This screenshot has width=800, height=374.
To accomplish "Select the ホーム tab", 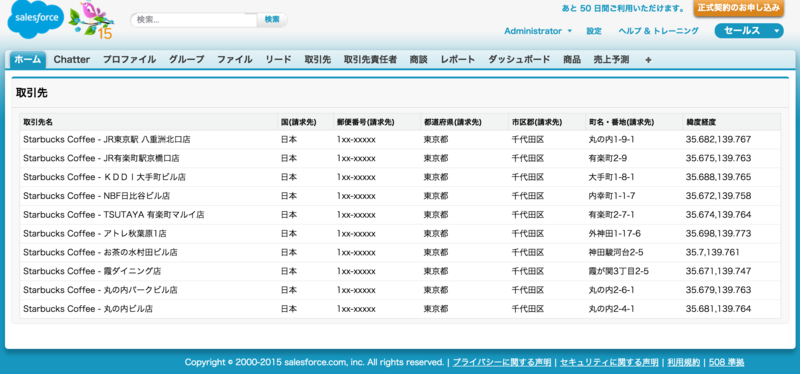I will [28, 60].
